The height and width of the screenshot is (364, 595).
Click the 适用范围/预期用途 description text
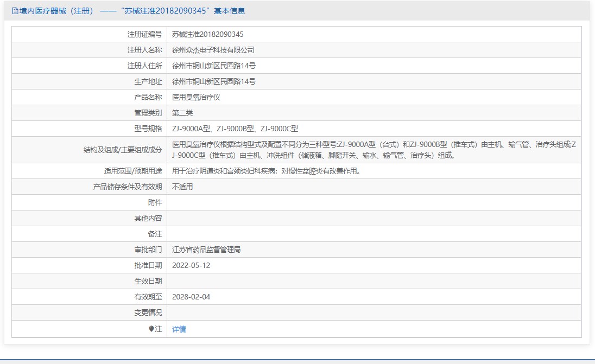pyautogui.click(x=266, y=171)
